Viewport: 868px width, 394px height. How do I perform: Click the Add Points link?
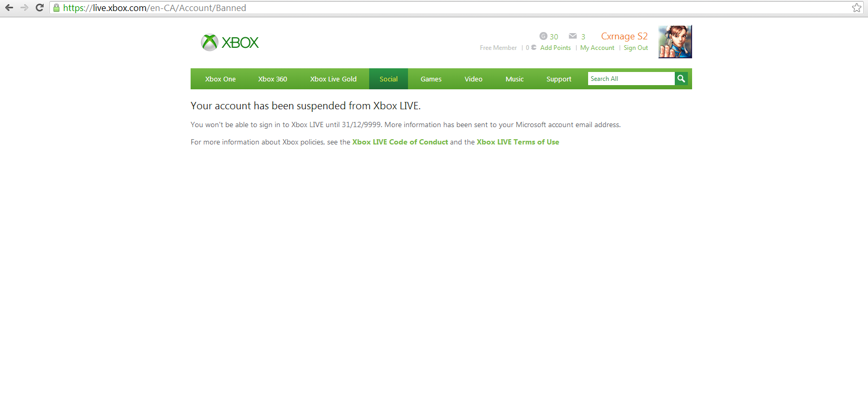(556, 48)
